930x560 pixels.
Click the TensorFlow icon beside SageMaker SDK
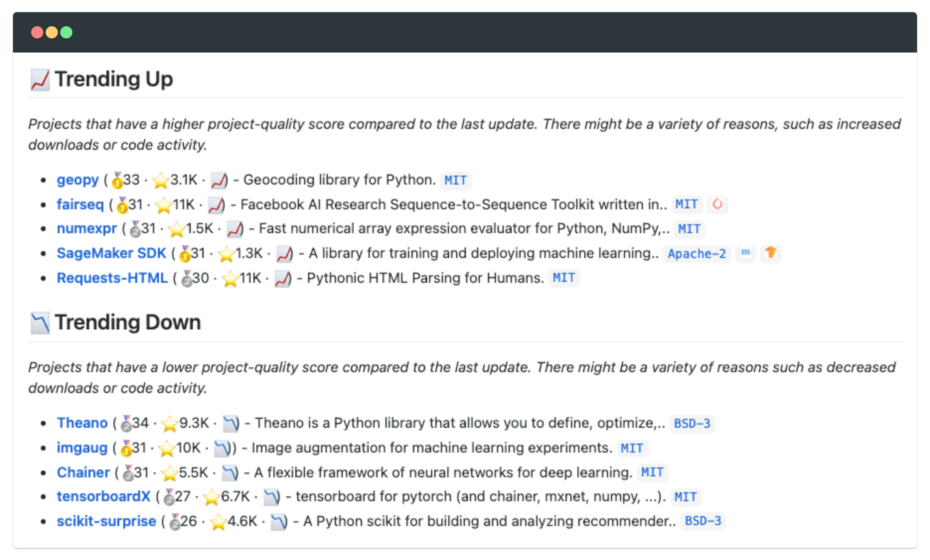771,253
